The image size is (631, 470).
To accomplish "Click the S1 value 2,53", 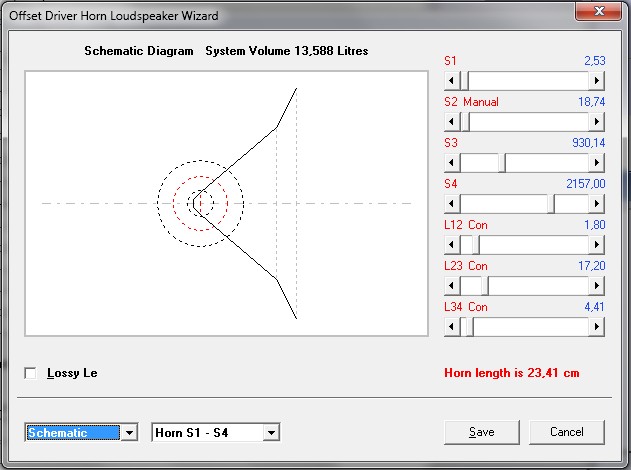I will pos(594,61).
